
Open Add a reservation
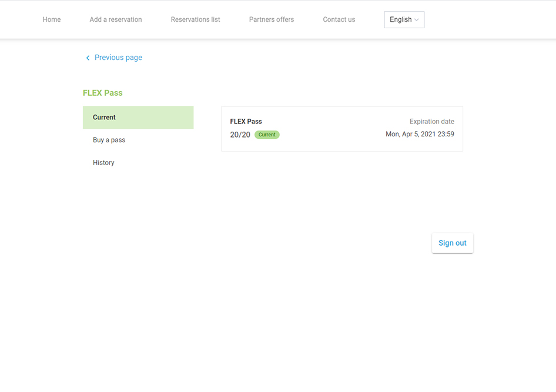[x=116, y=19]
